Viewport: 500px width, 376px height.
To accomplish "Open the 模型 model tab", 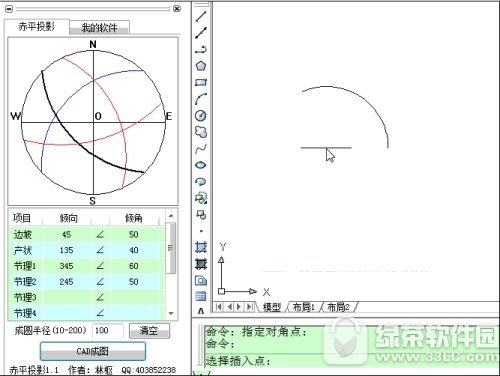I will 272,307.
